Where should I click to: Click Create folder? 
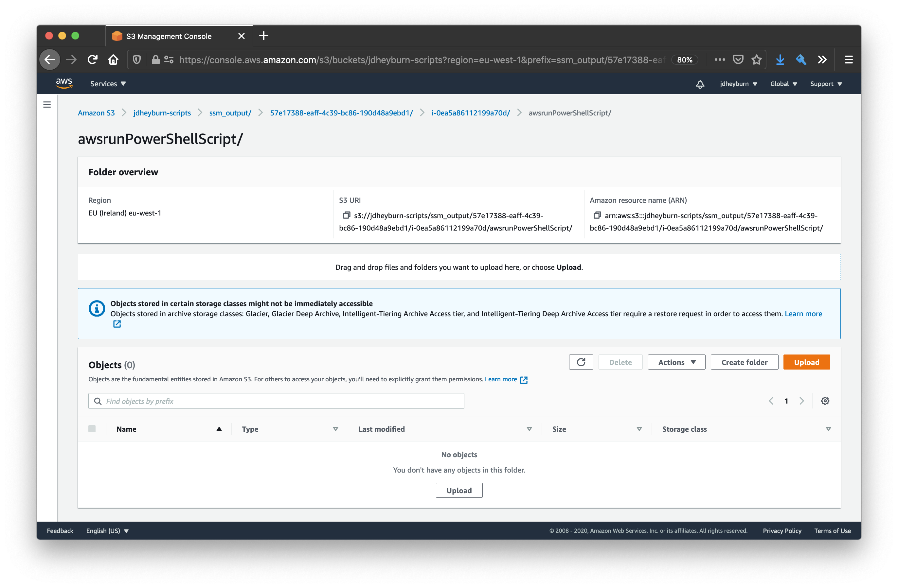(744, 362)
